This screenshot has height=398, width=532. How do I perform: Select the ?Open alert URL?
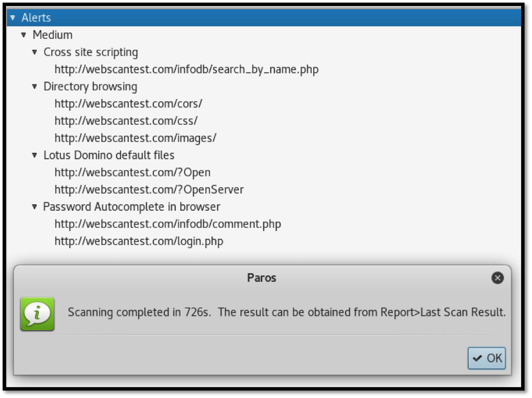pos(132,172)
